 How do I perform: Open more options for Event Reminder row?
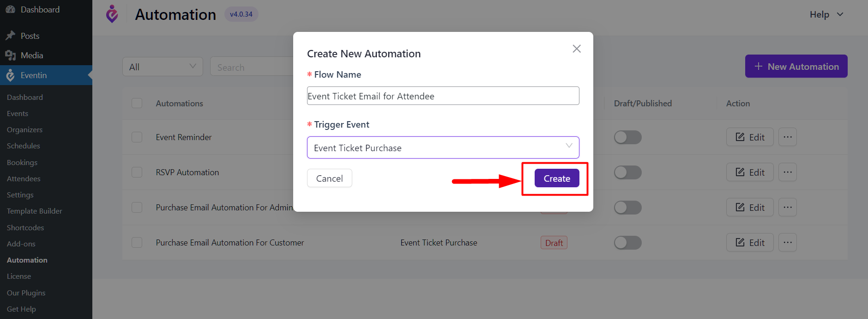(788, 137)
